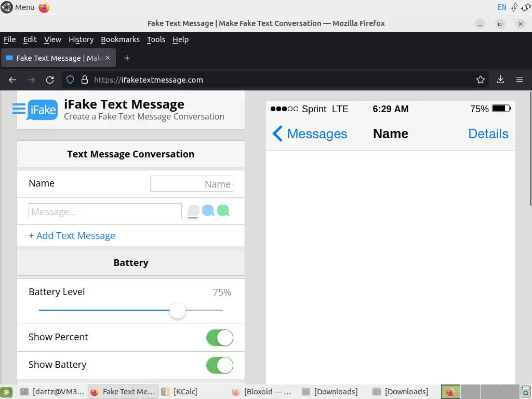Toggle the Show Battery switch
Screen dimensions: 532x399
220,365
